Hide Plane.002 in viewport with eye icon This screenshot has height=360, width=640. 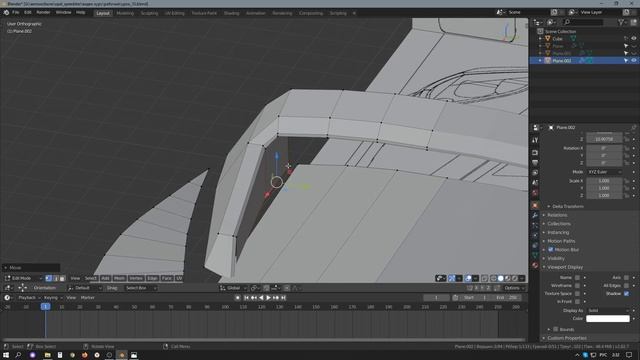[x=634, y=60]
